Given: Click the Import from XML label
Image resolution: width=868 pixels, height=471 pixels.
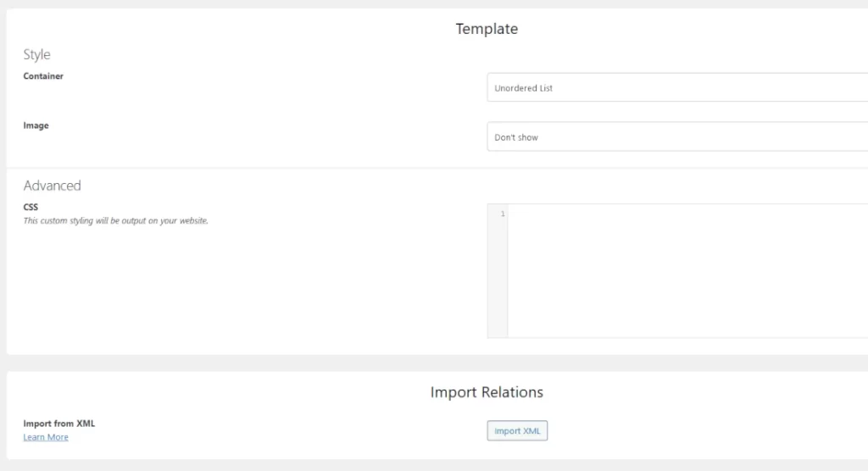Looking at the screenshot, I should click(59, 424).
